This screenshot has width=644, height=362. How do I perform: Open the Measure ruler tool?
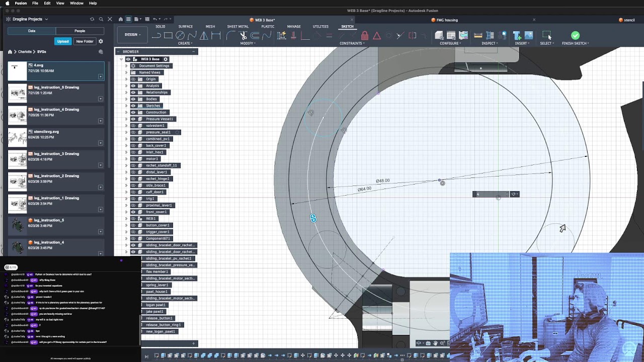pos(478,35)
